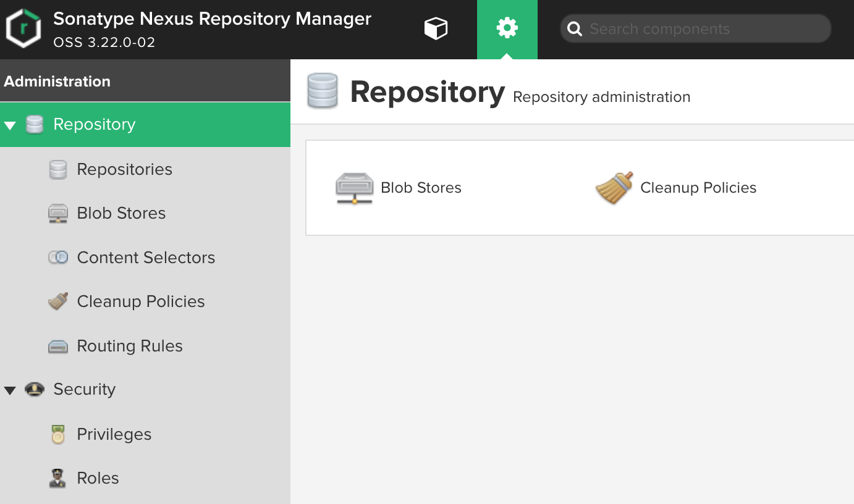Collapse the Security section in sidebar
Screen dimensions: 854x504
(x=9, y=389)
